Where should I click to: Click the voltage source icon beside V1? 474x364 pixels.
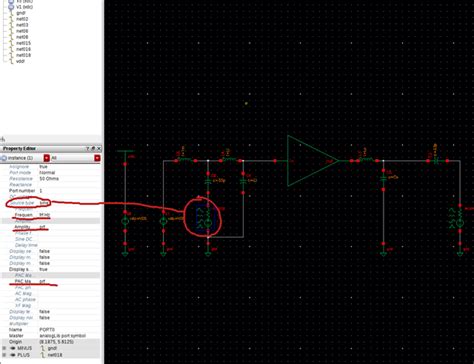click(x=11, y=7)
